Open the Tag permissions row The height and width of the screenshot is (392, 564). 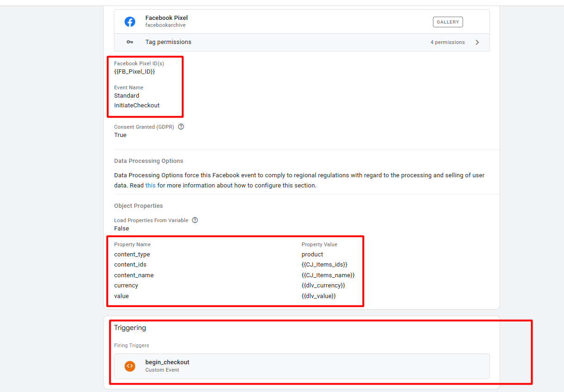click(301, 42)
